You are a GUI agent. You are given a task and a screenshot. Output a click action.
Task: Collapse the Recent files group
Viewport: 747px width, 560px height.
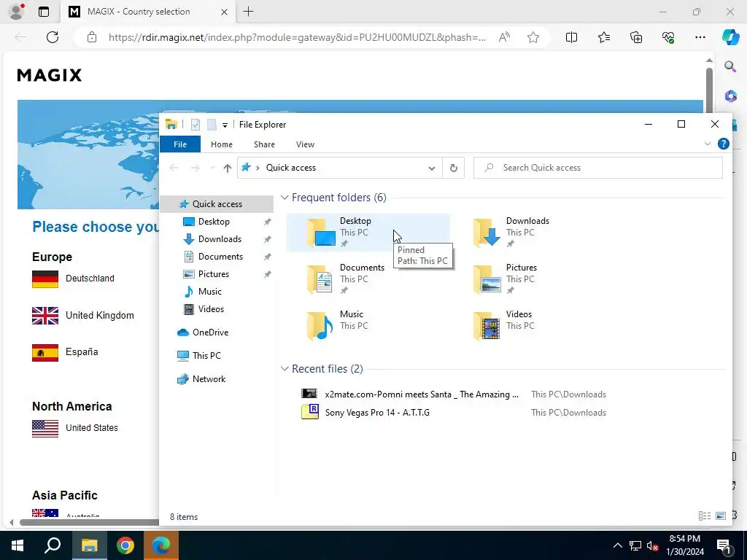pos(285,368)
